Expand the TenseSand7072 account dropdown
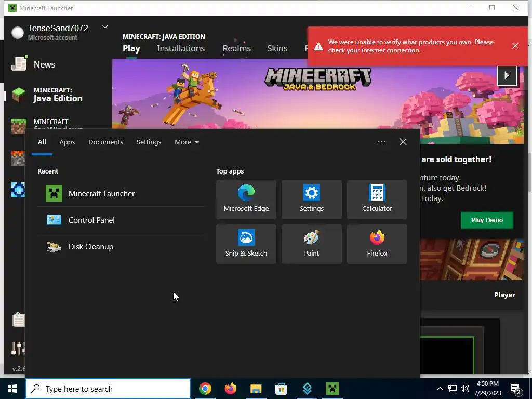 [x=105, y=27]
